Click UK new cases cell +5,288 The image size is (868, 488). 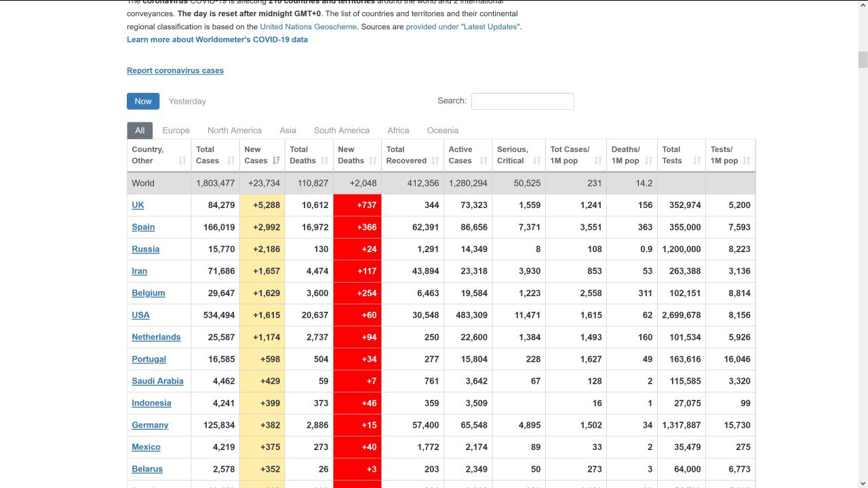coord(262,205)
